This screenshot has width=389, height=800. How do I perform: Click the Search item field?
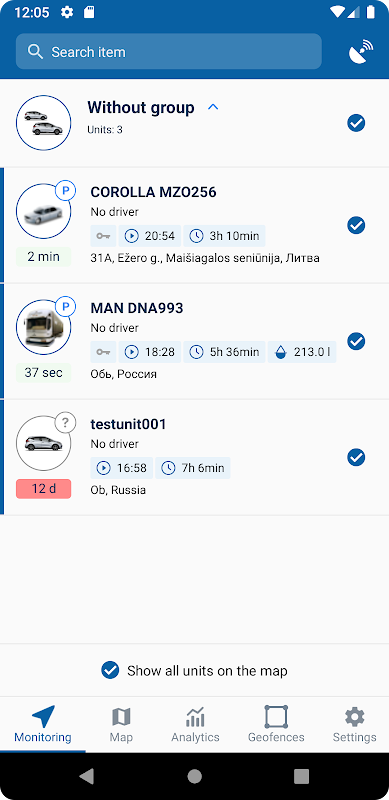point(168,52)
